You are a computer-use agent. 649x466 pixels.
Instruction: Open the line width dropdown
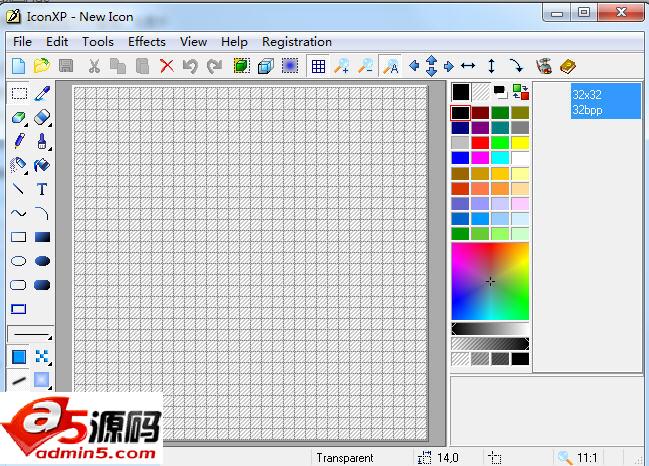[x=31, y=334]
